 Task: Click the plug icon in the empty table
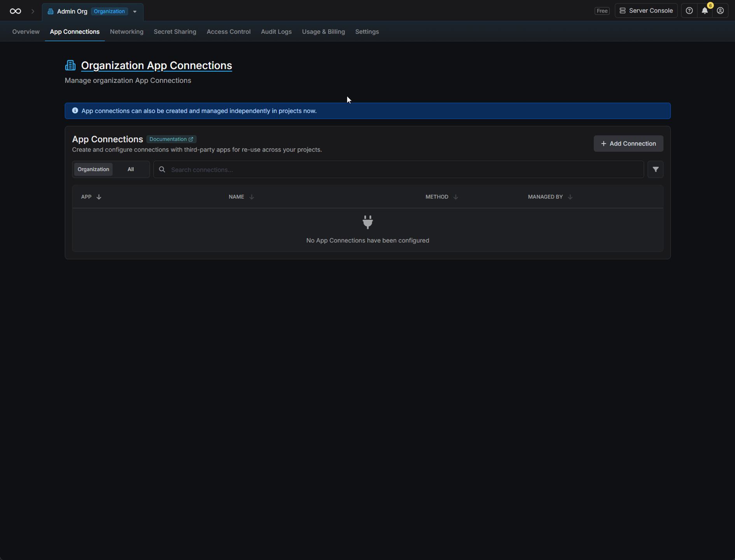click(x=367, y=222)
